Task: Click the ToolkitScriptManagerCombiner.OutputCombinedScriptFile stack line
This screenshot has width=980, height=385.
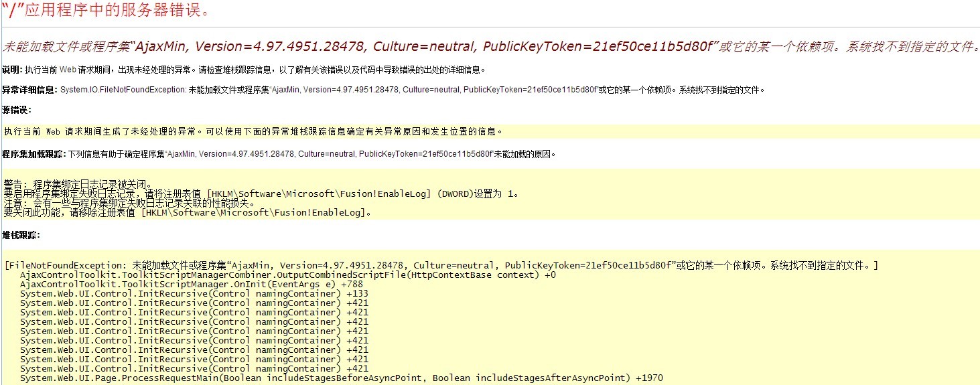Action: (288, 275)
